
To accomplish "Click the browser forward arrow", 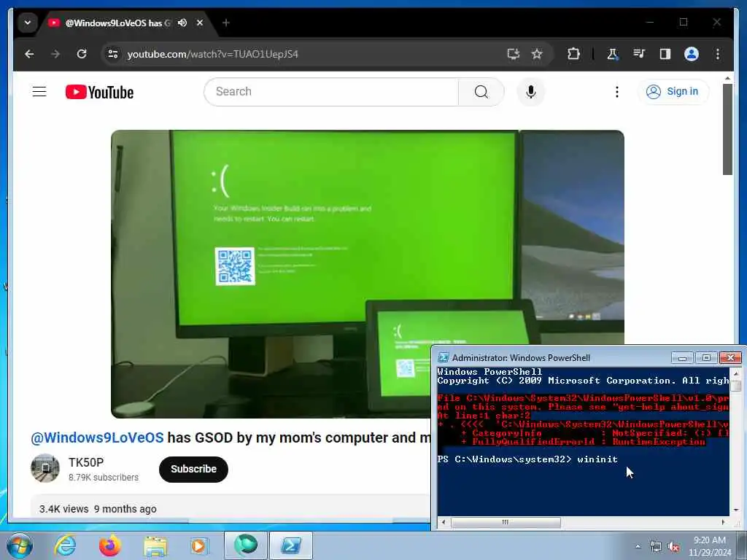I will point(55,54).
